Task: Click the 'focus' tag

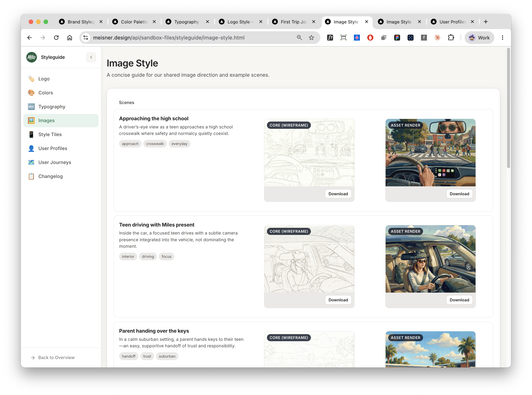Action: click(x=167, y=257)
